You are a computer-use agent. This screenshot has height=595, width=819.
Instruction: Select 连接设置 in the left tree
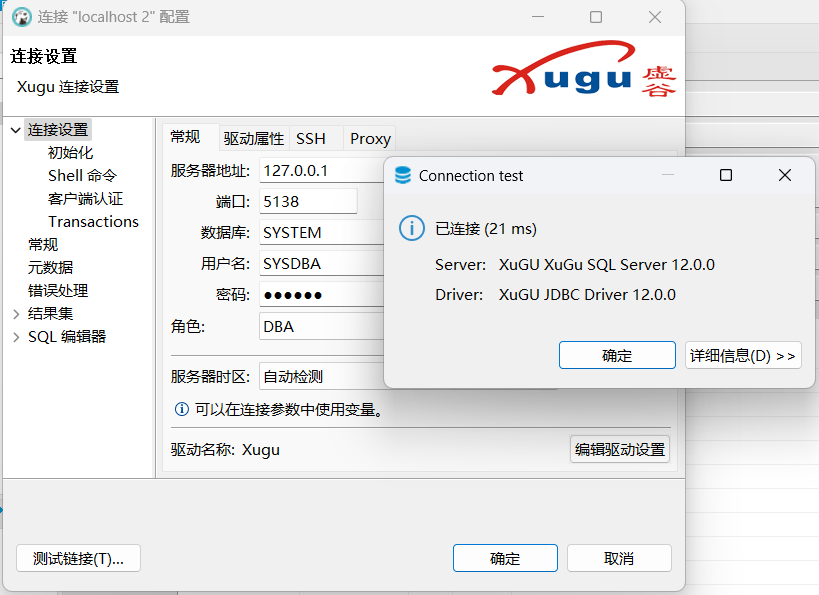[58, 130]
